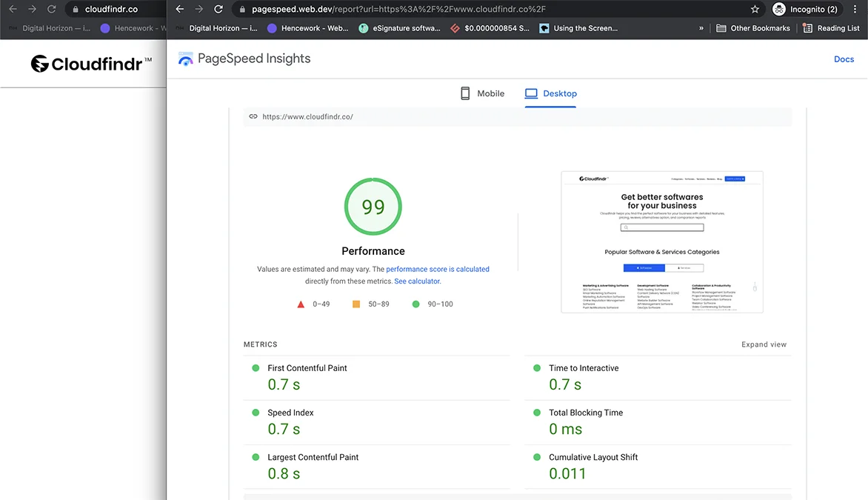Image resolution: width=868 pixels, height=500 pixels.
Task: Open the $0.000000854 S... bookmark
Action: (490, 28)
